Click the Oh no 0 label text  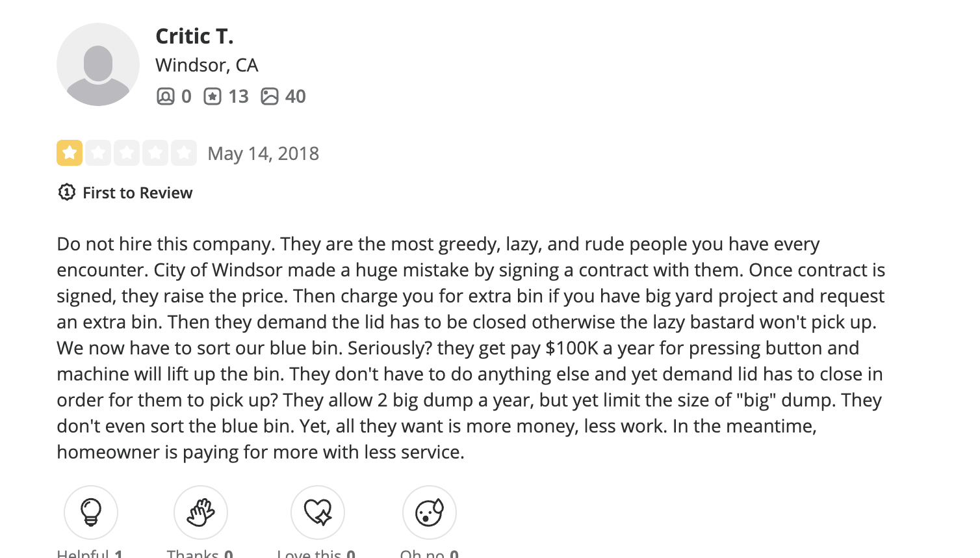pyautogui.click(x=430, y=553)
